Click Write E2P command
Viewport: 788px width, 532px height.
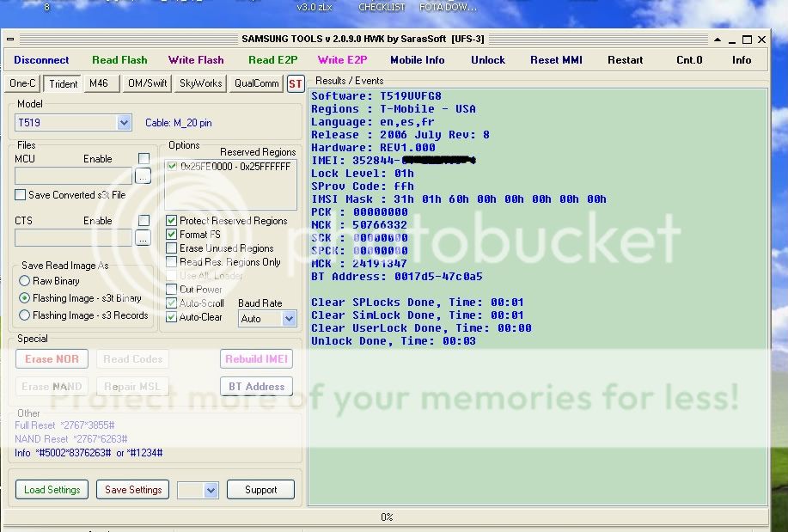pos(342,60)
